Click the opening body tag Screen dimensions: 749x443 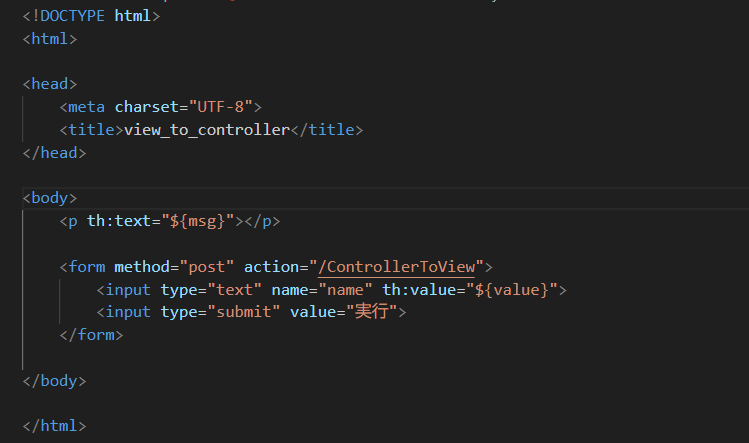click(x=49, y=198)
